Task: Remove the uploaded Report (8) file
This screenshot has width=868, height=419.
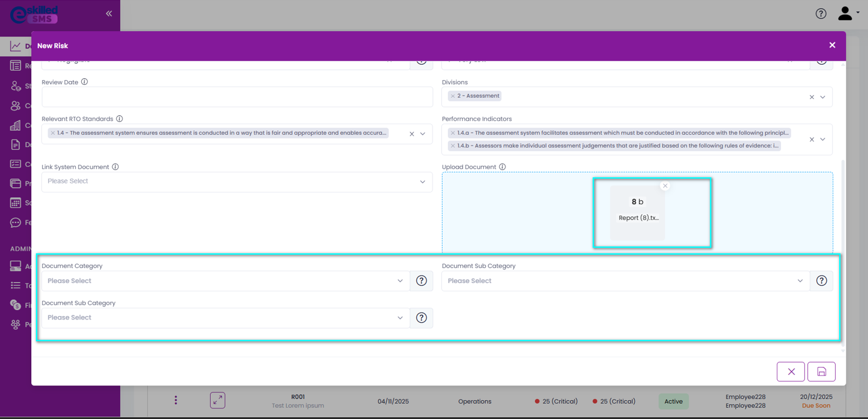Action: tap(665, 186)
